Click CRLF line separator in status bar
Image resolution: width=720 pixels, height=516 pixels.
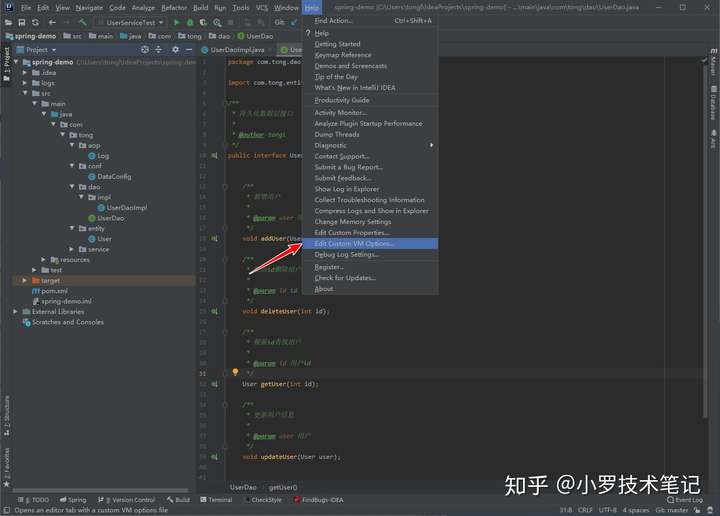coord(585,510)
